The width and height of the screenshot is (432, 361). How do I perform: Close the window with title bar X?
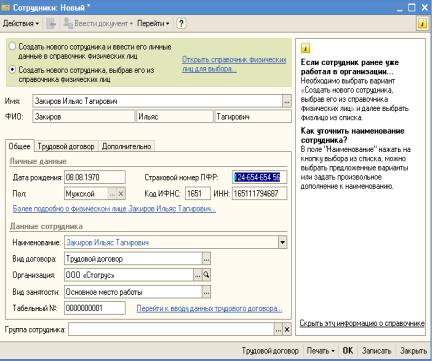425,7
